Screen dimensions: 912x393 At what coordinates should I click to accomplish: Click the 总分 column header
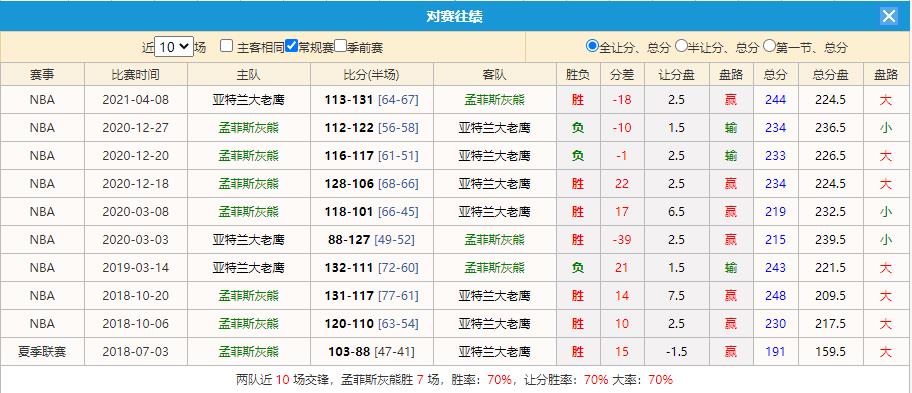pyautogui.click(x=775, y=74)
